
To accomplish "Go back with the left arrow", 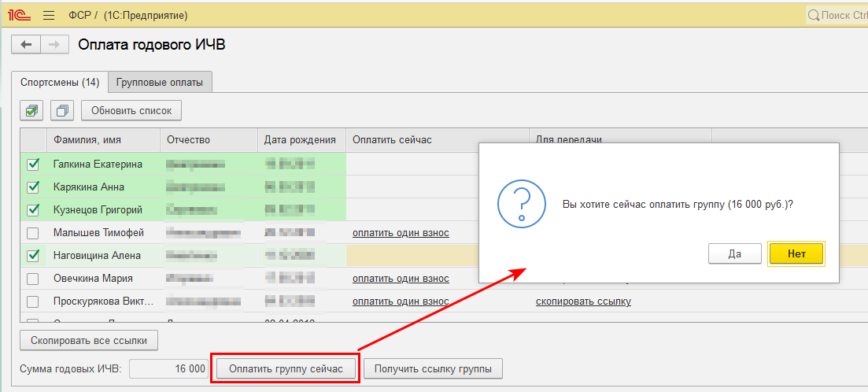I will coord(26,45).
